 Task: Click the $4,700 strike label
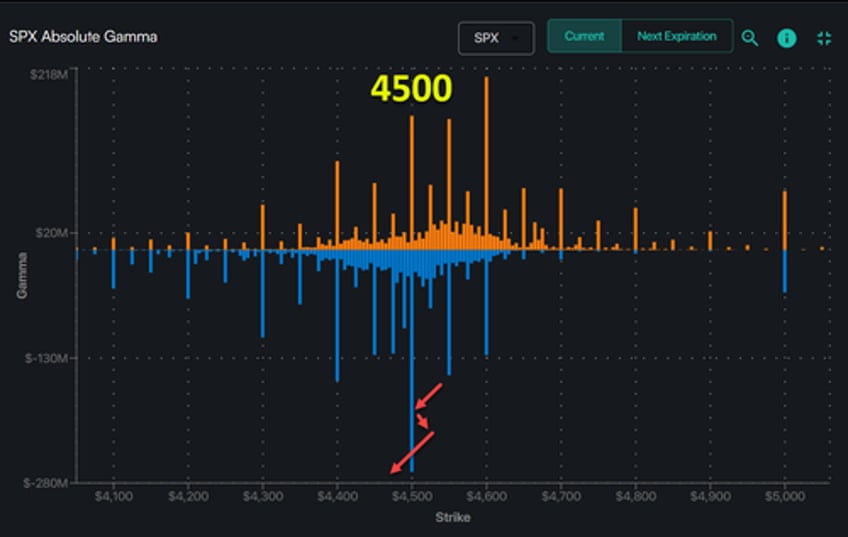(561, 496)
